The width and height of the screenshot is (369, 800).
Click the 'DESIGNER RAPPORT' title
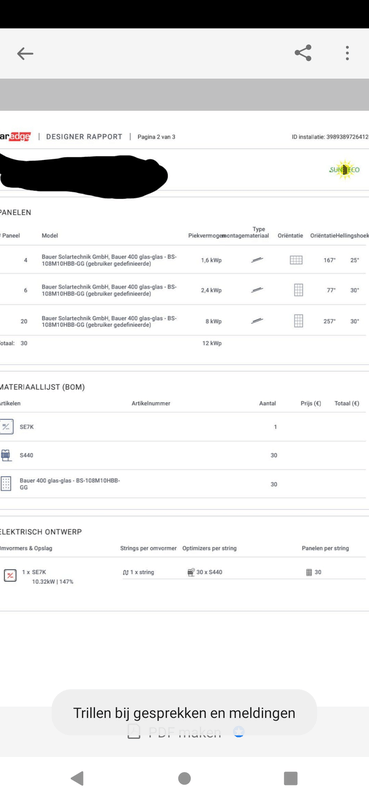[84, 137]
